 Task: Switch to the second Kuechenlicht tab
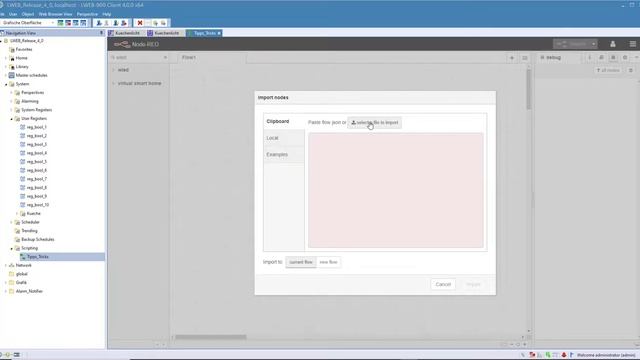pos(164,33)
